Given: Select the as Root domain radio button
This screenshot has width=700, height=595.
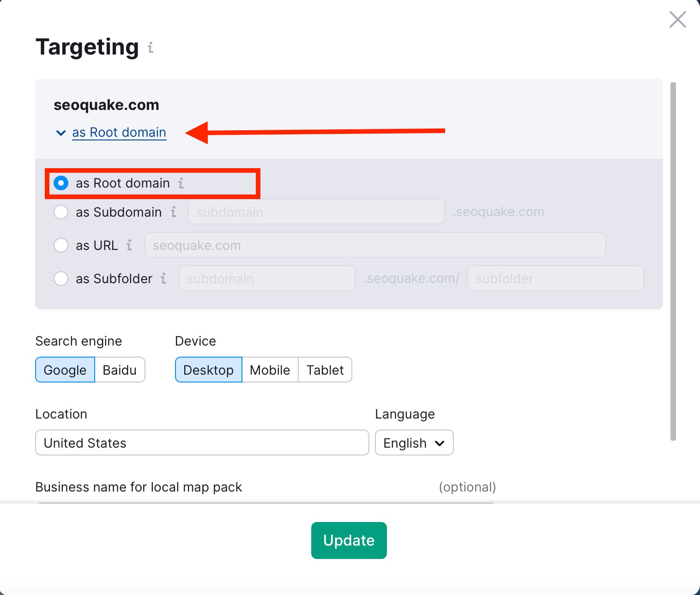Looking at the screenshot, I should click(61, 183).
